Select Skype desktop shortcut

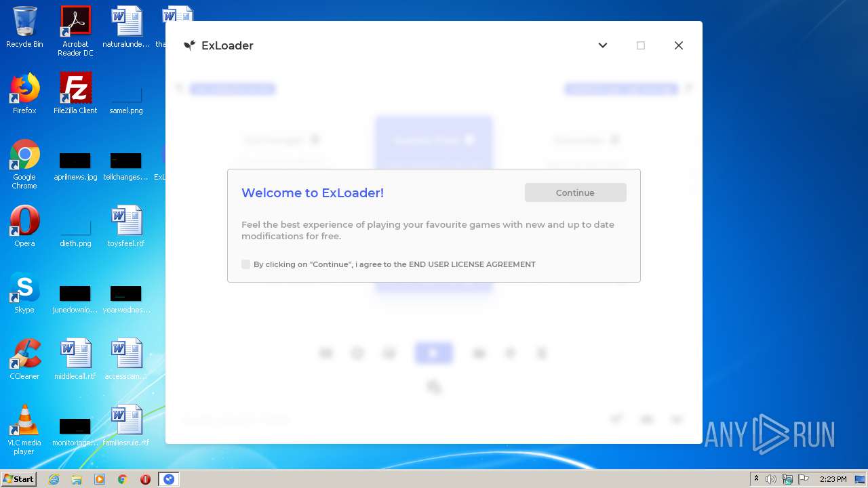[x=24, y=293]
